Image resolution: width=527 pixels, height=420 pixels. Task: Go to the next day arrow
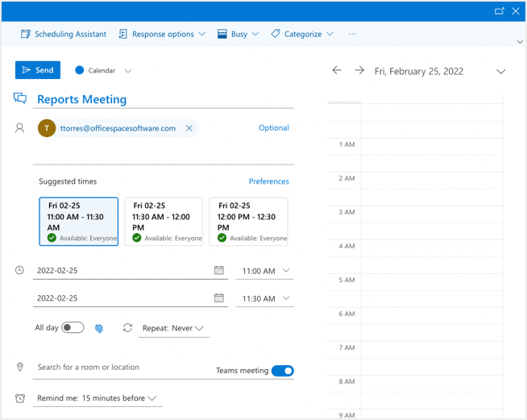(359, 71)
